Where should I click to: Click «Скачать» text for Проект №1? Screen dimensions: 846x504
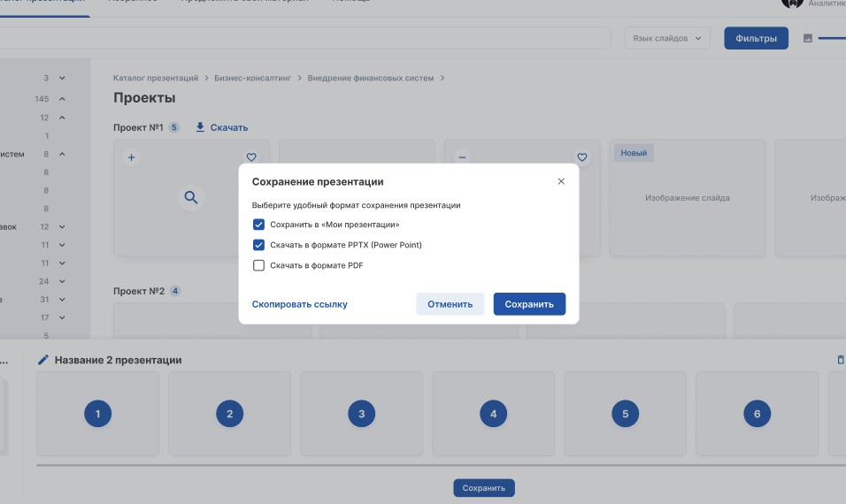(229, 127)
